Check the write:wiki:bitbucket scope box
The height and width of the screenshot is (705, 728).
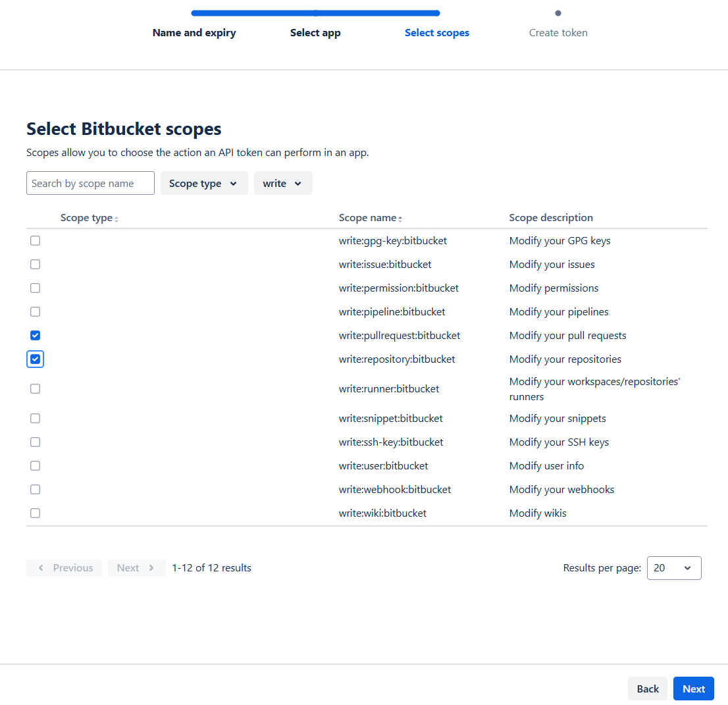36,513
